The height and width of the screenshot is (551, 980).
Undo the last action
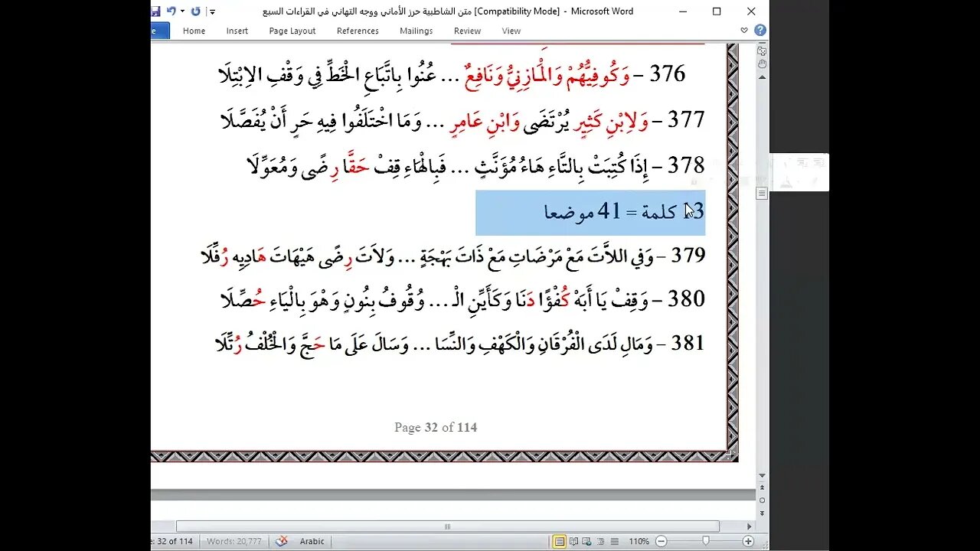[171, 11]
